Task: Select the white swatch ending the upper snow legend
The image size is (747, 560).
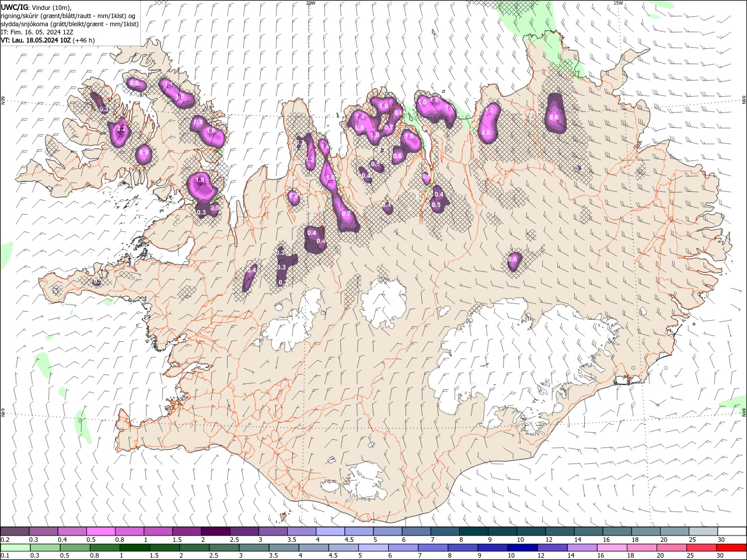Action: tap(732, 531)
